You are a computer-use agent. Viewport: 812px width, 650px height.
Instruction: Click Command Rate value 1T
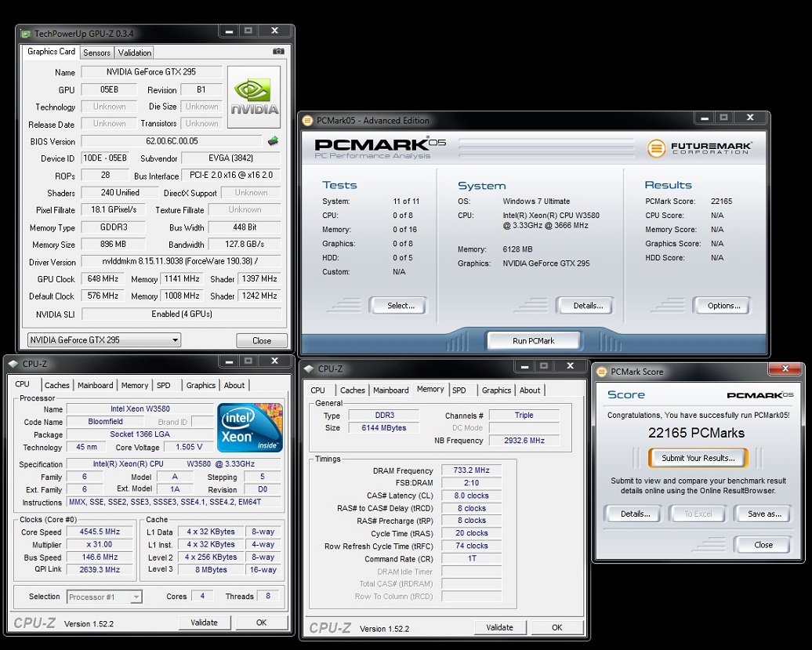471,558
